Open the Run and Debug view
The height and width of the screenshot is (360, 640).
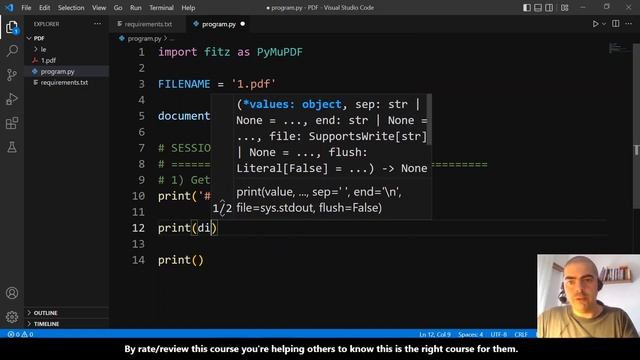tap(12, 99)
